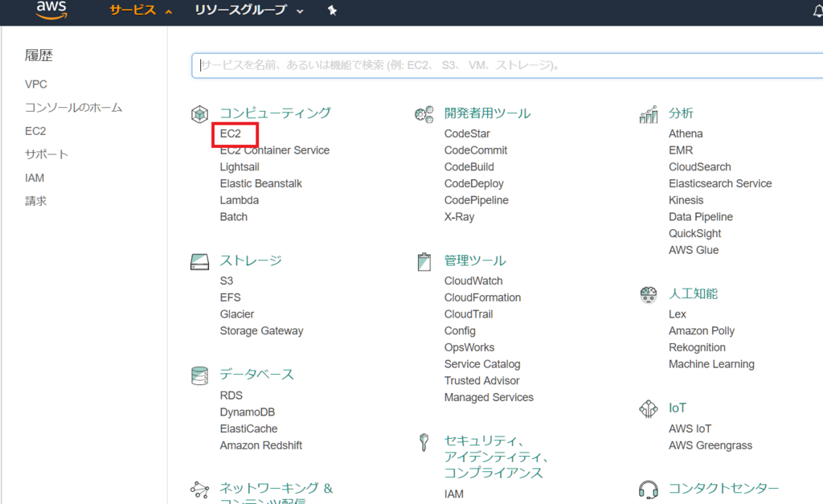Open the notifications bell icon
The image size is (823, 504).
pyautogui.click(x=817, y=11)
